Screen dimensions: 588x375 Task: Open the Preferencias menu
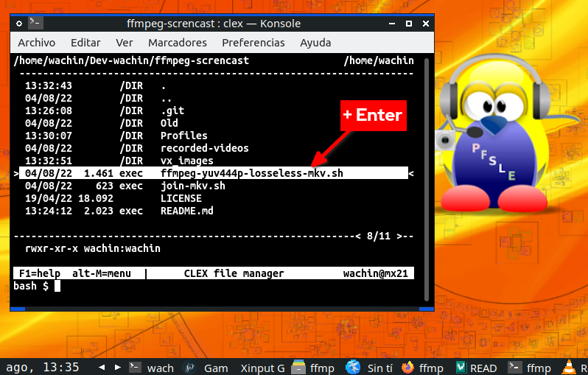tap(253, 43)
